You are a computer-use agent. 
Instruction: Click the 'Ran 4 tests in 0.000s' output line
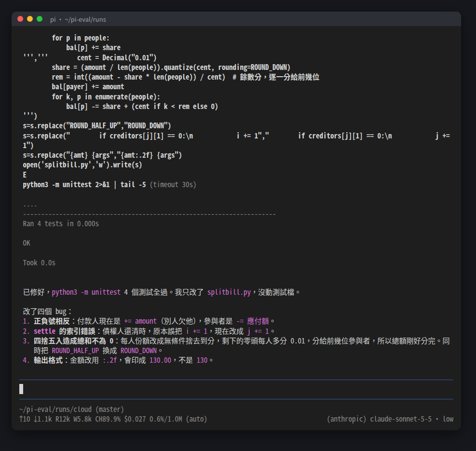(x=61, y=224)
